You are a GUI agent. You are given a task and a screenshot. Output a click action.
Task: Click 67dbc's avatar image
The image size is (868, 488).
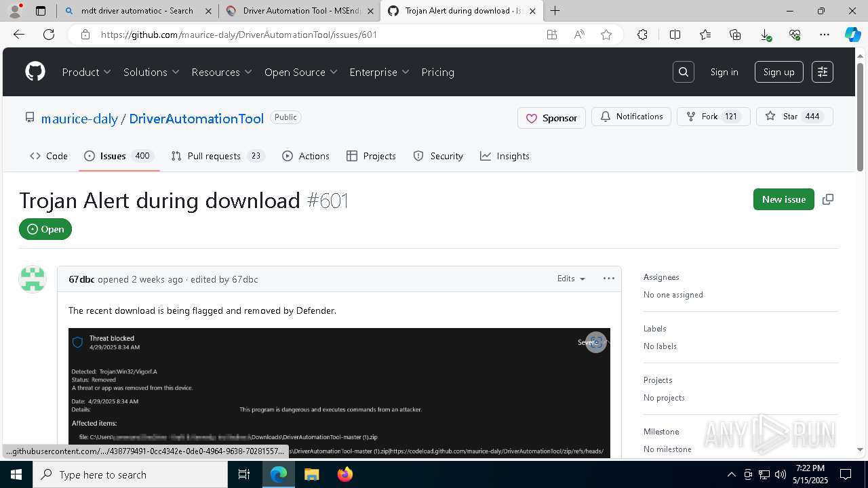33,279
